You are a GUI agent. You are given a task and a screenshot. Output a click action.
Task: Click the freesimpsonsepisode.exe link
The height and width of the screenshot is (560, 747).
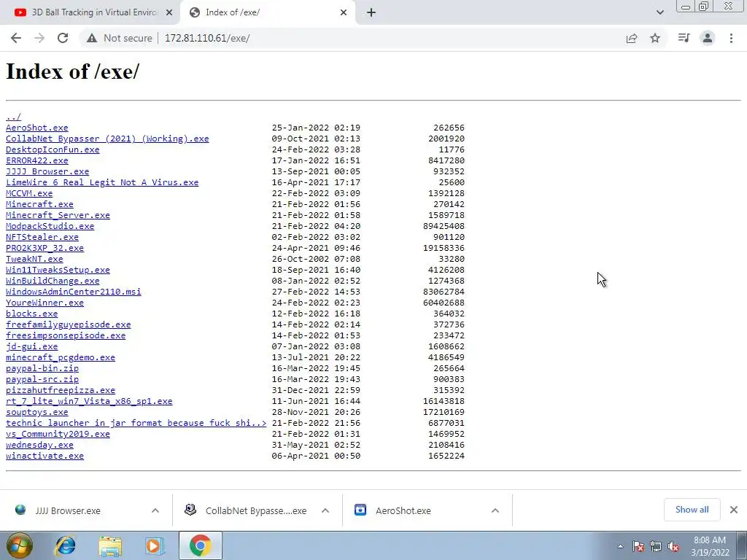pos(66,335)
